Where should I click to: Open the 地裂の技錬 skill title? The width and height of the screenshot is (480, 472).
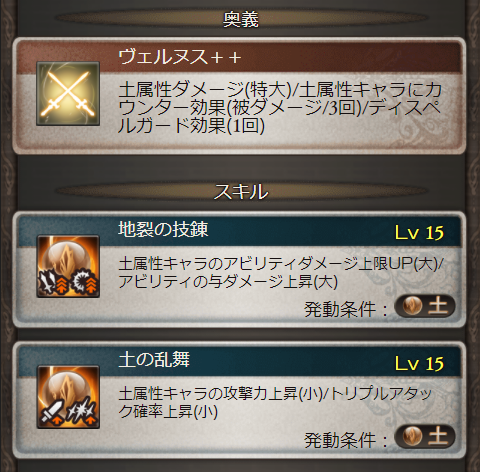(163, 229)
